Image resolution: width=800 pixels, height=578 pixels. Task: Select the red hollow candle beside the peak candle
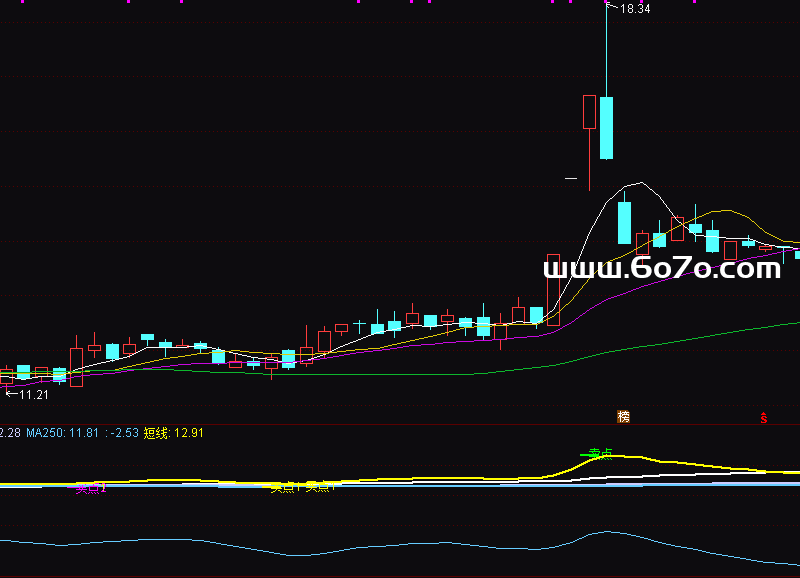click(589, 112)
